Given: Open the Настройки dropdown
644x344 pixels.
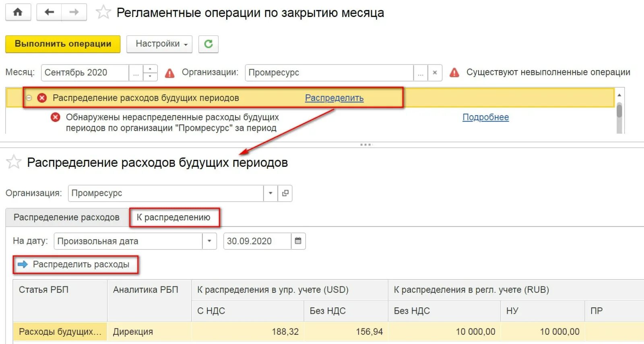Looking at the screenshot, I should coord(159,44).
